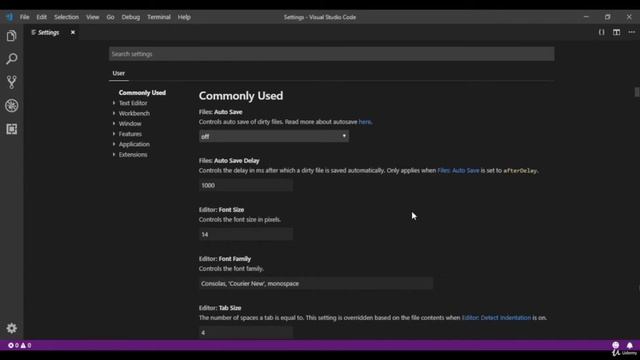Open the feedback smiley in status bar

point(616,345)
